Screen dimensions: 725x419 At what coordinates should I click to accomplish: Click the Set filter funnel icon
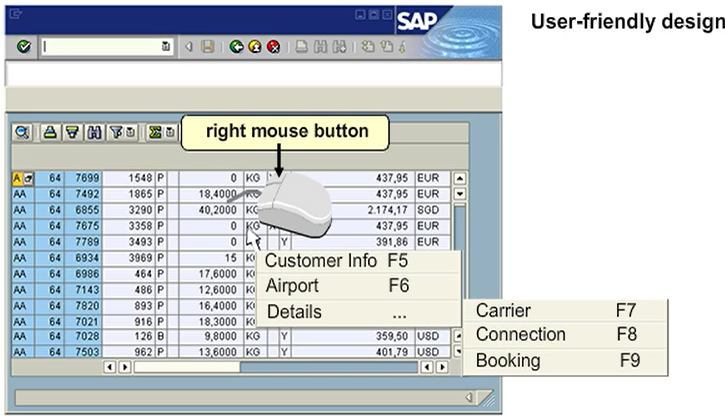pos(115,132)
